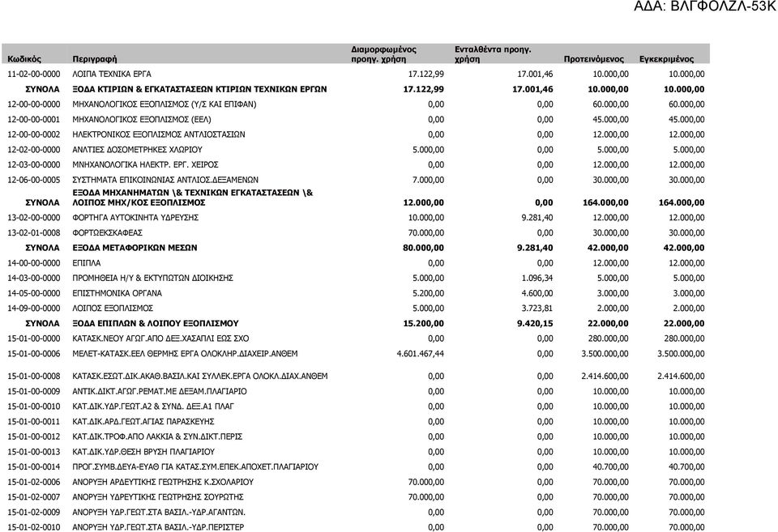Select ΕΠΙΠΛΑ description

tap(87, 263)
